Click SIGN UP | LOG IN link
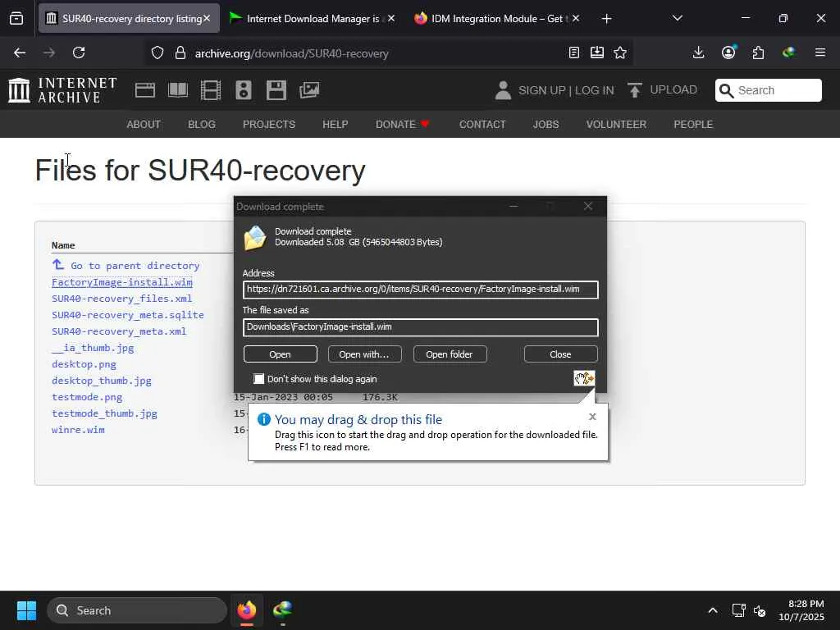 pyautogui.click(x=566, y=90)
